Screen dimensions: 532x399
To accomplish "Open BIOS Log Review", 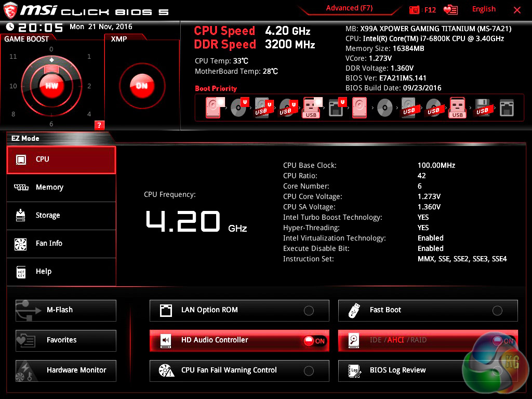I will pyautogui.click(x=428, y=370).
